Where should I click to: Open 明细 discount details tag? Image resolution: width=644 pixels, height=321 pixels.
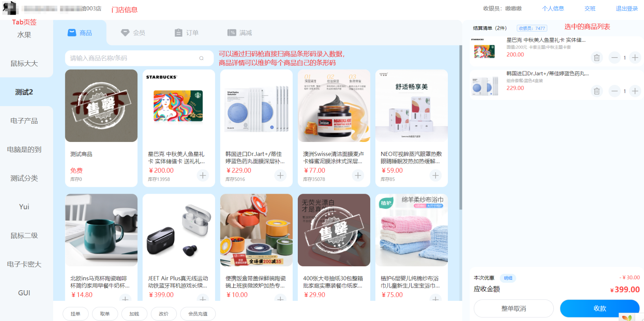coord(508,278)
